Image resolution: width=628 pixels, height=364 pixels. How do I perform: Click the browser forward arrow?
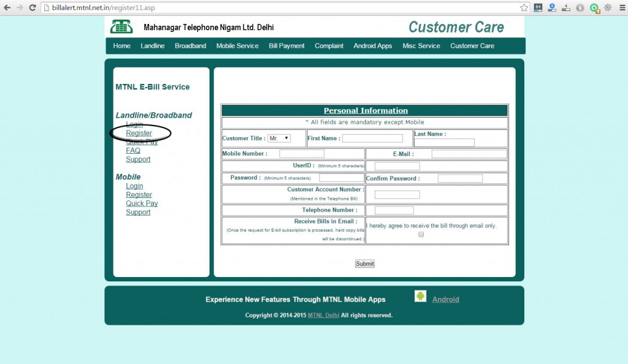[20, 7]
